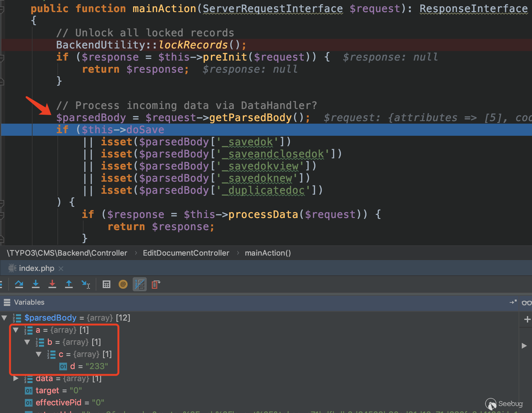Click the 'Unlock all locked records' comment
532x413 pixels.
pyautogui.click(x=145, y=33)
